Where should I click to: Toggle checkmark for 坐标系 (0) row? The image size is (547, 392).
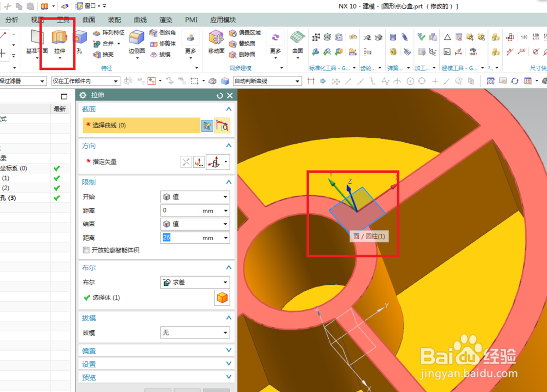pyautogui.click(x=57, y=168)
